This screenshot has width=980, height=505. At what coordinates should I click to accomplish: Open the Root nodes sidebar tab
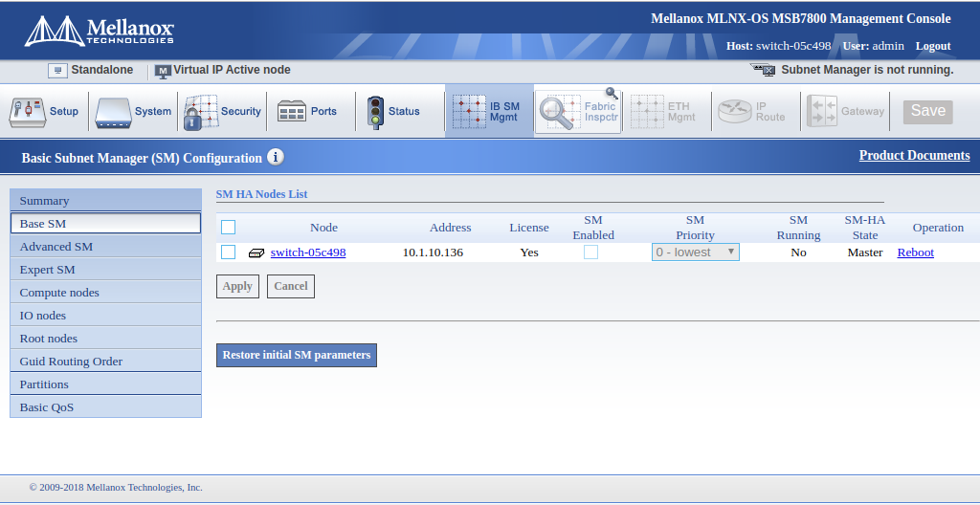pyautogui.click(x=105, y=339)
